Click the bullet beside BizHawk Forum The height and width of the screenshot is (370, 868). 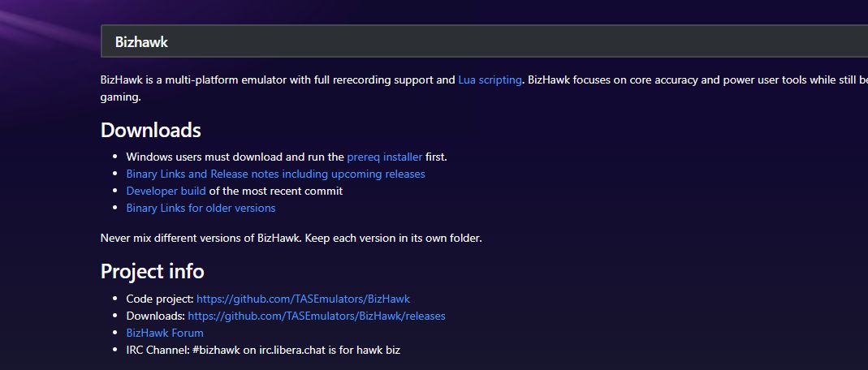click(x=115, y=333)
